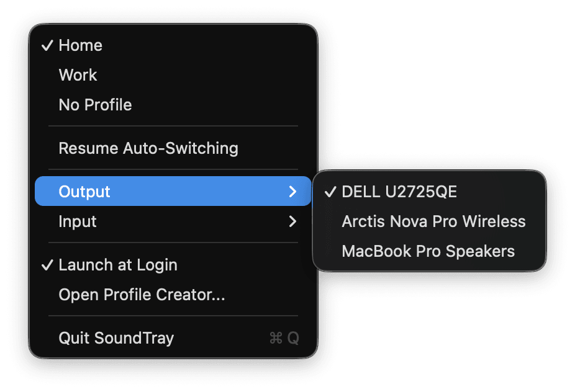Image resolution: width=575 pixels, height=392 pixels.
Task: Click Resume Auto-Switching
Action: click(173, 148)
